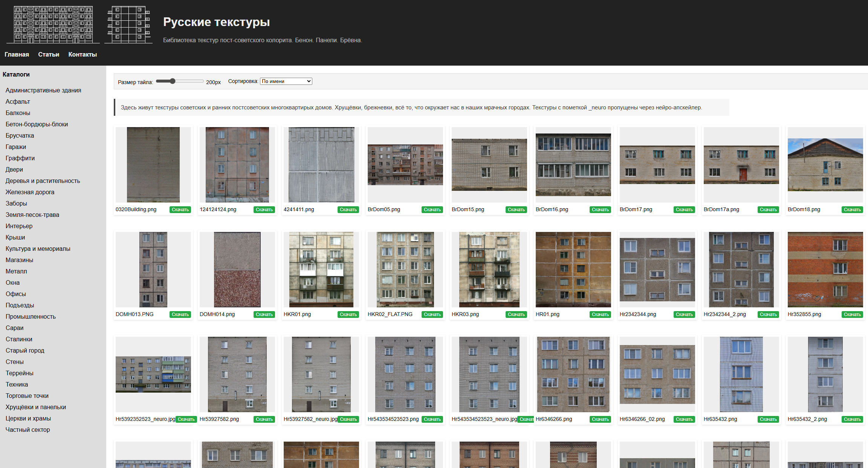The height and width of the screenshot is (468, 868).
Task: Go to the Контакты page
Action: (83, 54)
